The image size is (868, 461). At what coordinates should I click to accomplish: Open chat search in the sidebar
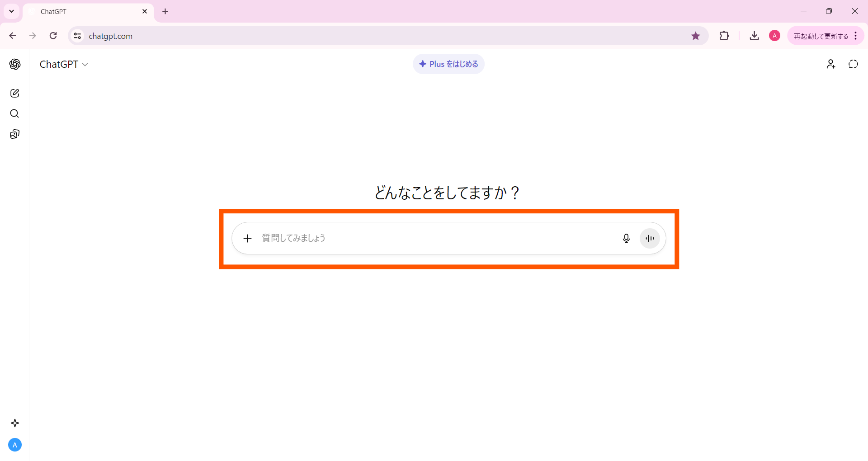click(x=15, y=113)
